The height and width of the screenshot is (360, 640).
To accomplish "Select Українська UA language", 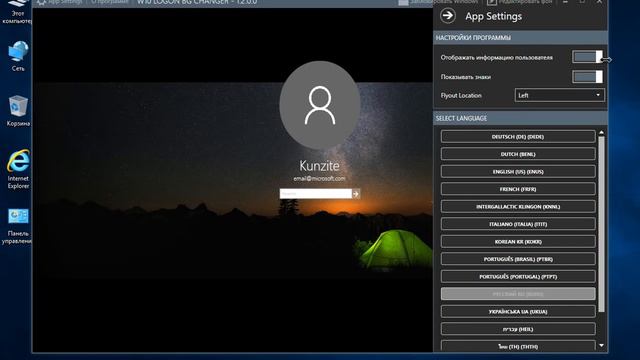I will pyautogui.click(x=518, y=311).
